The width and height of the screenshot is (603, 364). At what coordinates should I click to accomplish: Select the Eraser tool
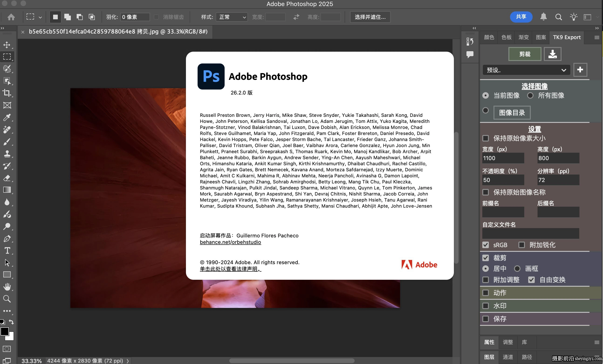(7, 178)
